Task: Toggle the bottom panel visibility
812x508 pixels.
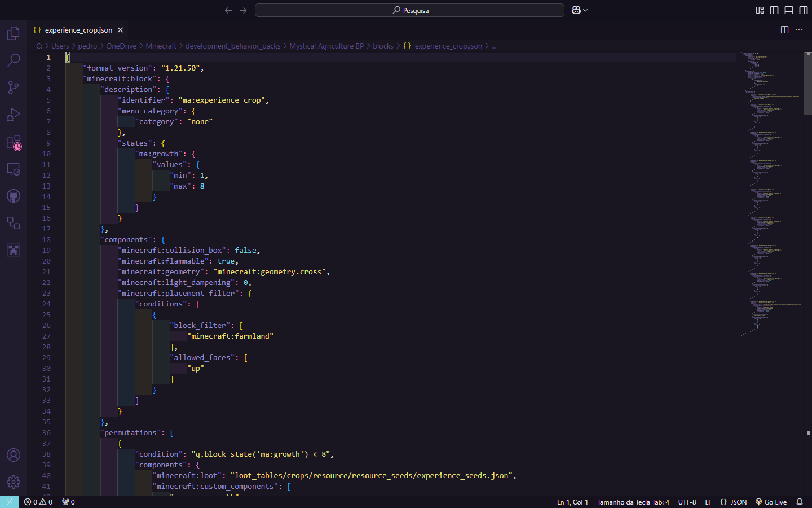Action: point(789,10)
